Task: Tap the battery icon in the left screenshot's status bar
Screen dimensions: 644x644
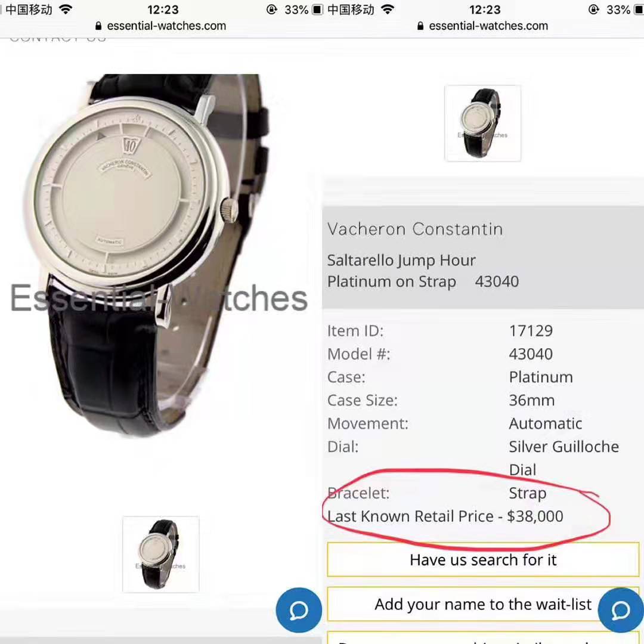Action: (317, 10)
